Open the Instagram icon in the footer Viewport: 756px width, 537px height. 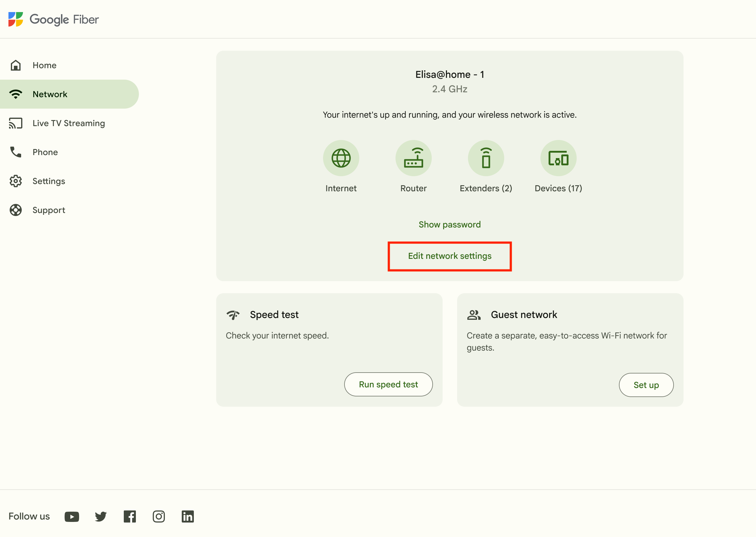click(159, 516)
